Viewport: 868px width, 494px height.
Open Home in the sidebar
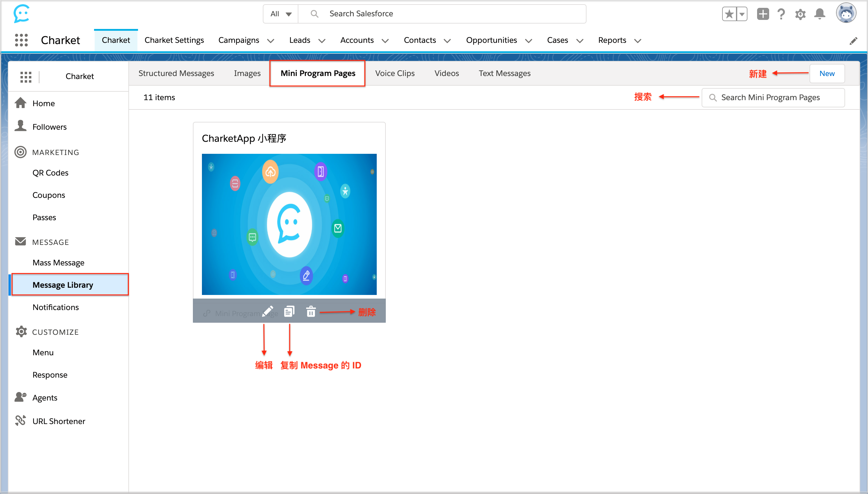tap(44, 103)
